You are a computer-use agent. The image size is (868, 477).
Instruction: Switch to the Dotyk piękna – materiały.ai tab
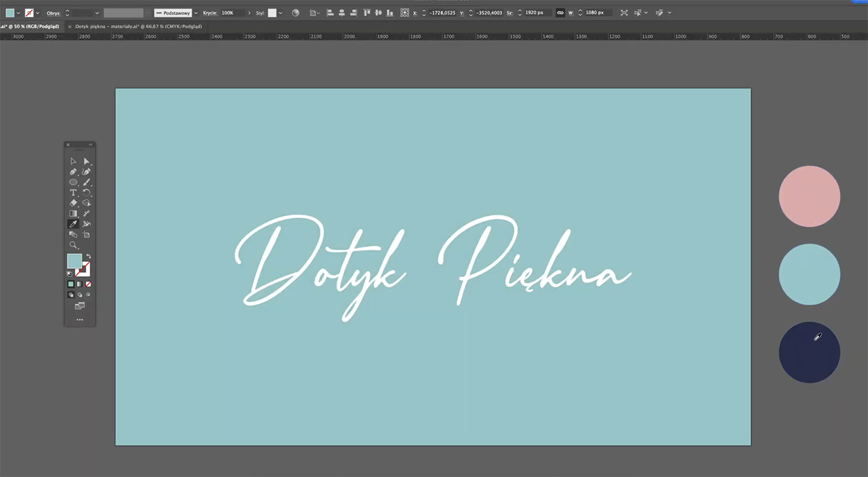tap(138, 27)
